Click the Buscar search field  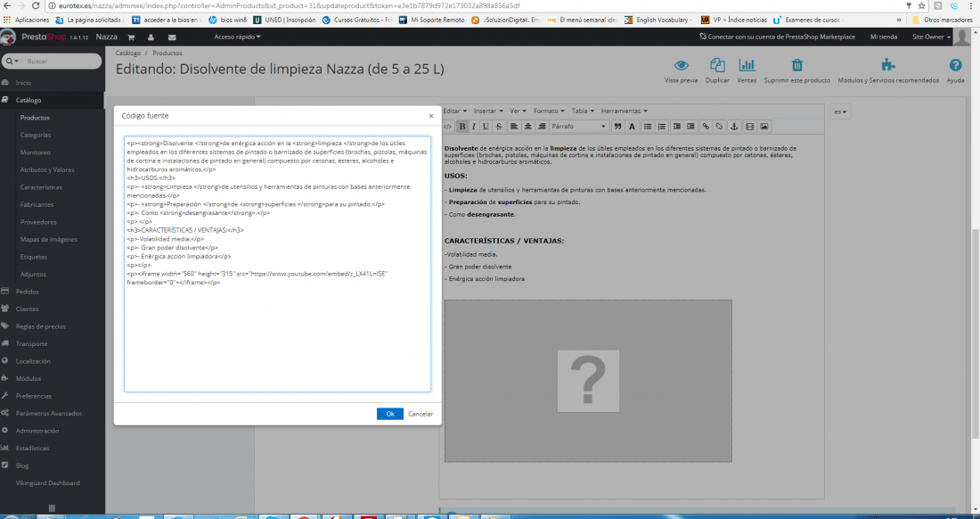60,62
